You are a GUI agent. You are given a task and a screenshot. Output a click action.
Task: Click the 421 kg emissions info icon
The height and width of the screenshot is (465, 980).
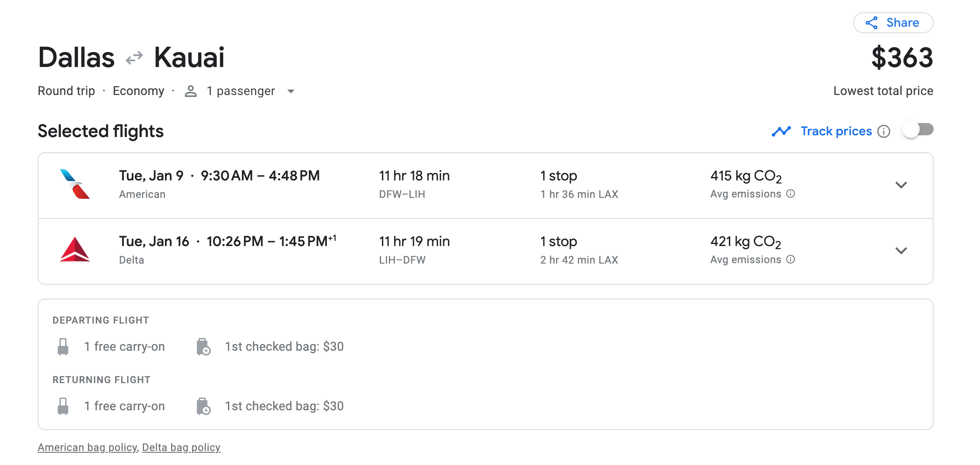(x=791, y=259)
